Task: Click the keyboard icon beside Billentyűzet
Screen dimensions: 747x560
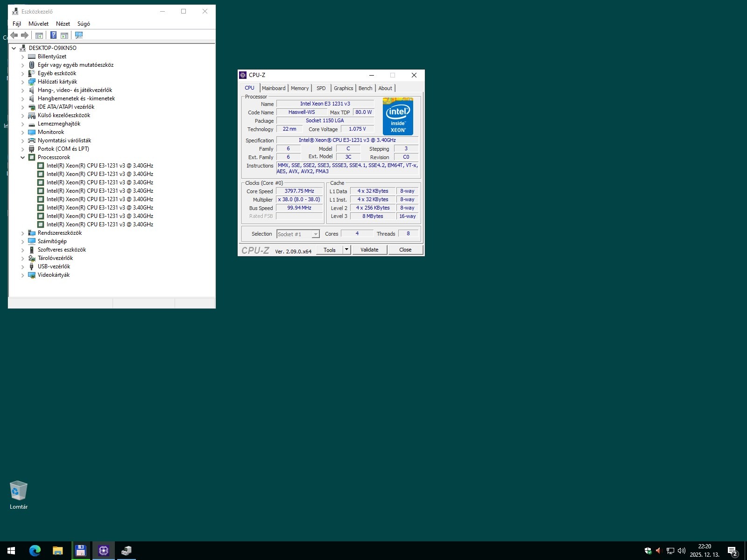Action: (x=32, y=56)
